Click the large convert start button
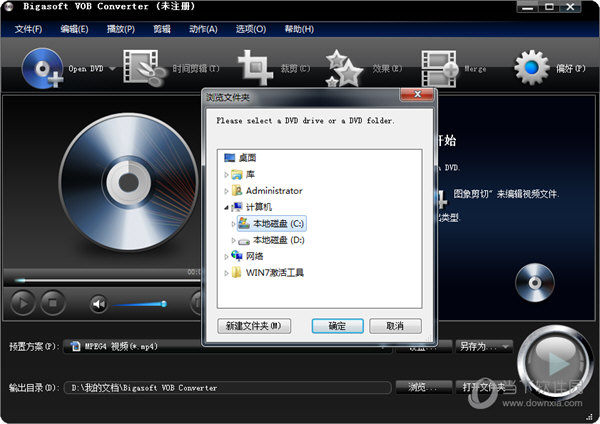Image resolution: width=600 pixels, height=424 pixels. pyautogui.click(x=555, y=362)
